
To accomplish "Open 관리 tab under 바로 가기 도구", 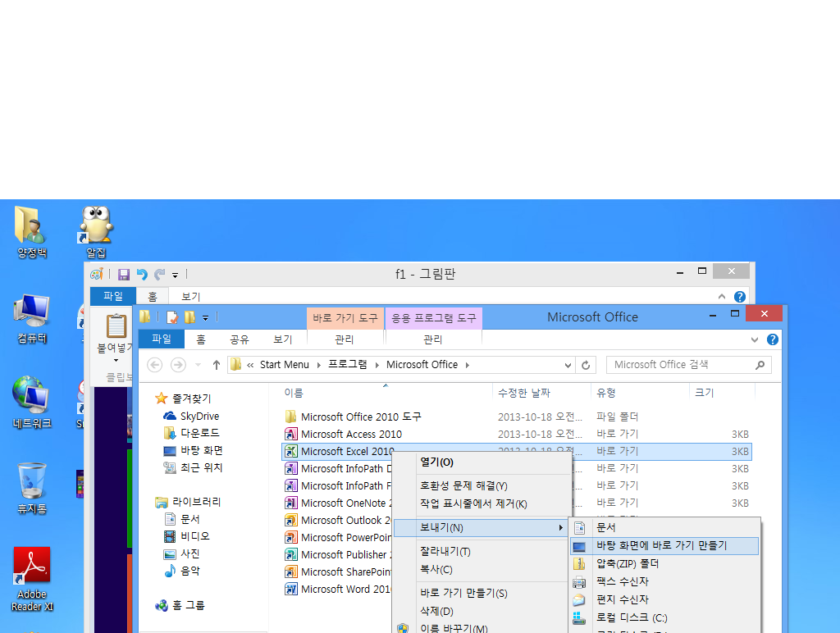I will [x=345, y=339].
